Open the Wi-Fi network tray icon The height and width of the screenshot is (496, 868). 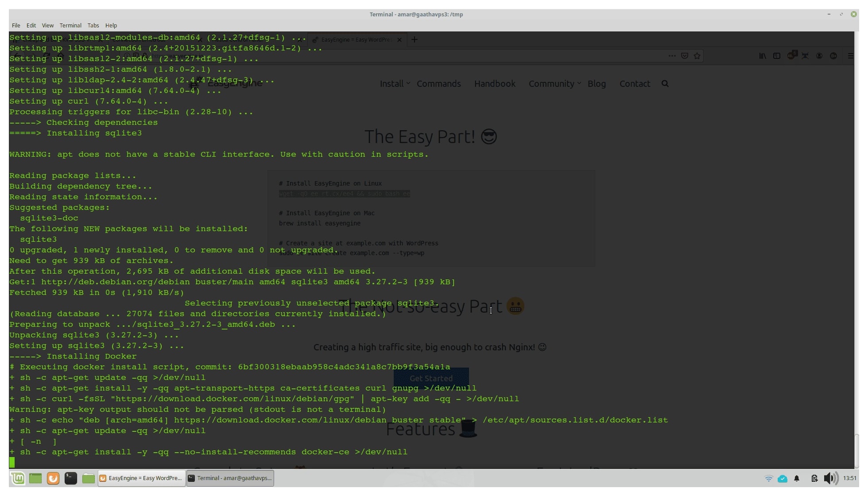click(x=769, y=478)
